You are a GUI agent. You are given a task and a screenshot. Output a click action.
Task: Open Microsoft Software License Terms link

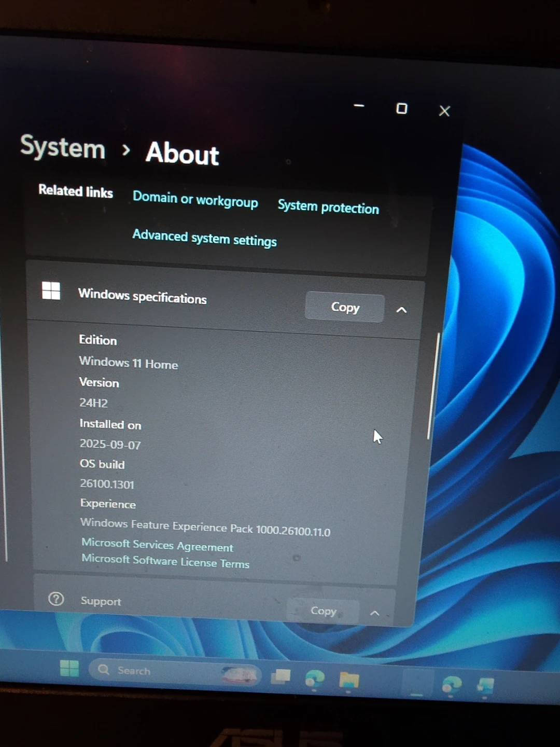tap(165, 561)
